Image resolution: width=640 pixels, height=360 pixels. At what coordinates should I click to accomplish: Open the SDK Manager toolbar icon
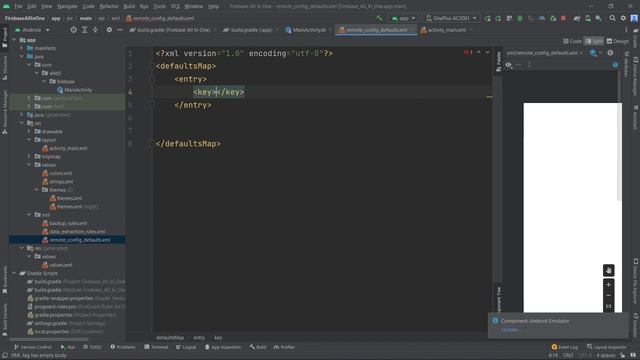pyautogui.click(x=598, y=18)
